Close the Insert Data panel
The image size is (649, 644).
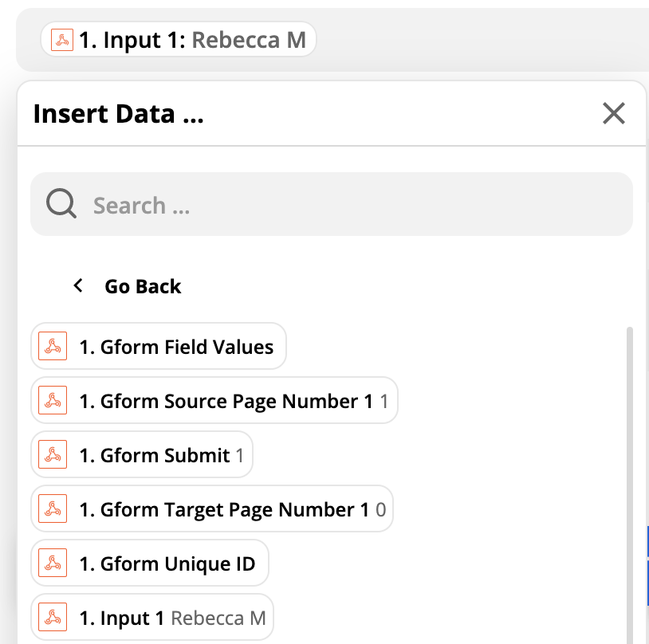coord(613,113)
